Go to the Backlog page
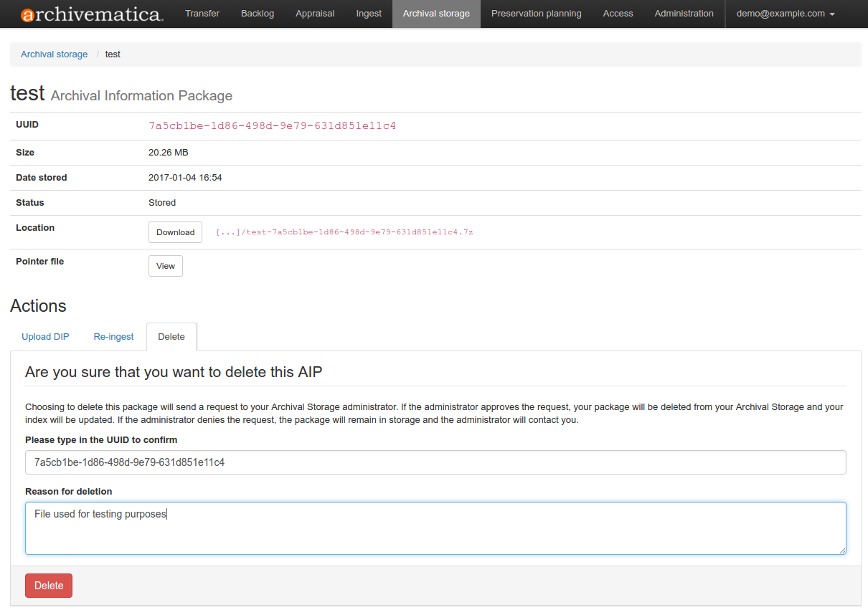Viewport: 868px width, 610px height. (258, 14)
